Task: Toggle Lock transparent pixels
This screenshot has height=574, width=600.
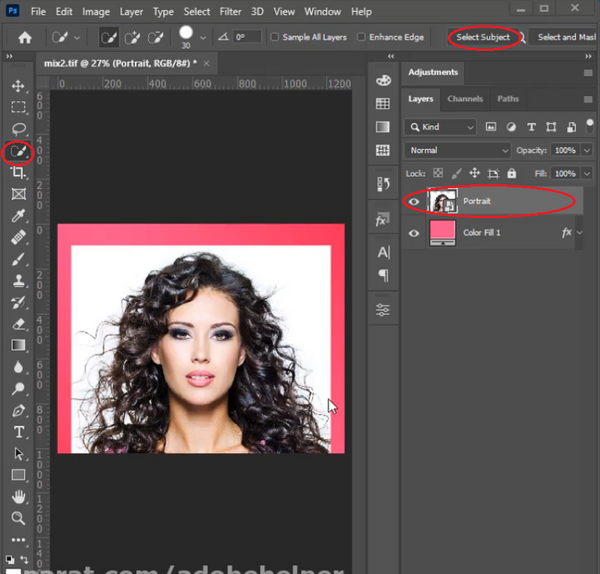Action: pyautogui.click(x=438, y=173)
